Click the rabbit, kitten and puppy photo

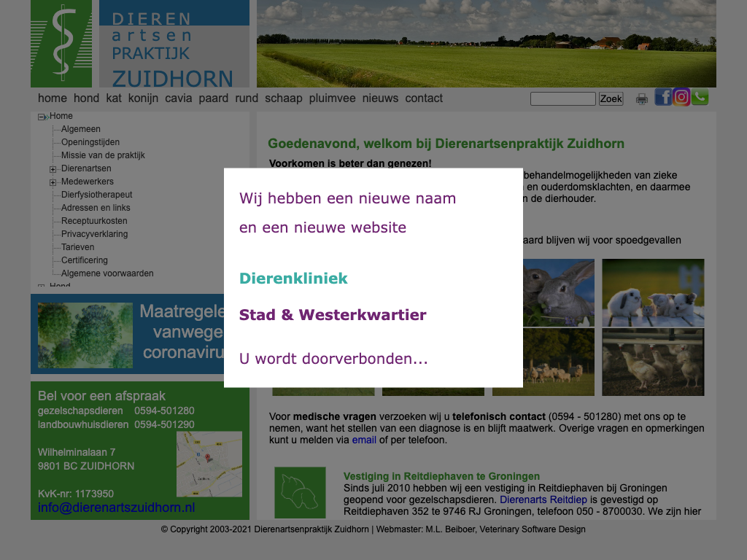(x=653, y=292)
